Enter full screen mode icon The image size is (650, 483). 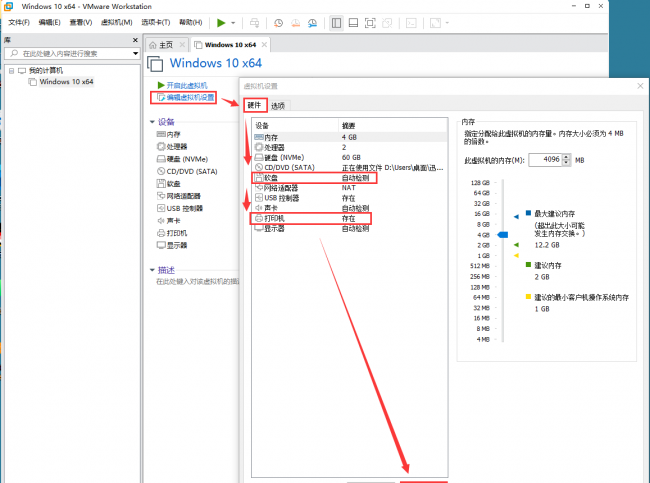pyautogui.click(x=370, y=23)
